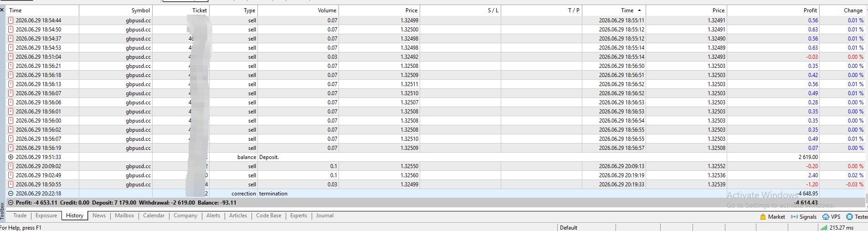Click the deal icon of the 18:54:53 row
This screenshot has height=231, width=868.
[11, 48]
